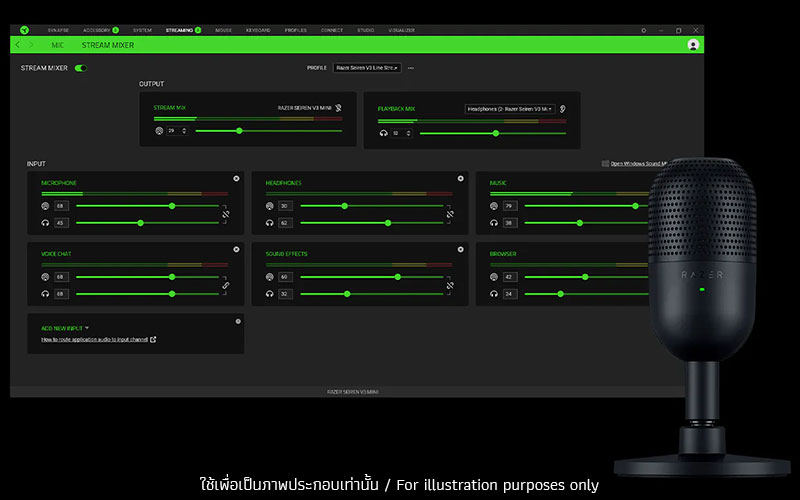Click the Voice Chat link chain icon
800x500 pixels.
(226, 285)
